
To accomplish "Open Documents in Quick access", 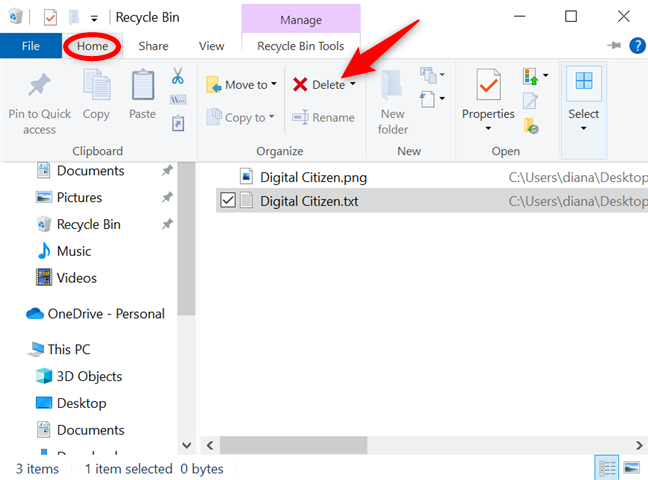I will [x=91, y=171].
